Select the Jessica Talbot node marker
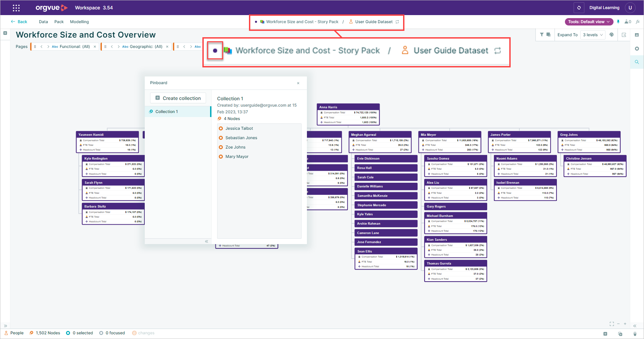This screenshot has width=644, height=339. point(221,128)
